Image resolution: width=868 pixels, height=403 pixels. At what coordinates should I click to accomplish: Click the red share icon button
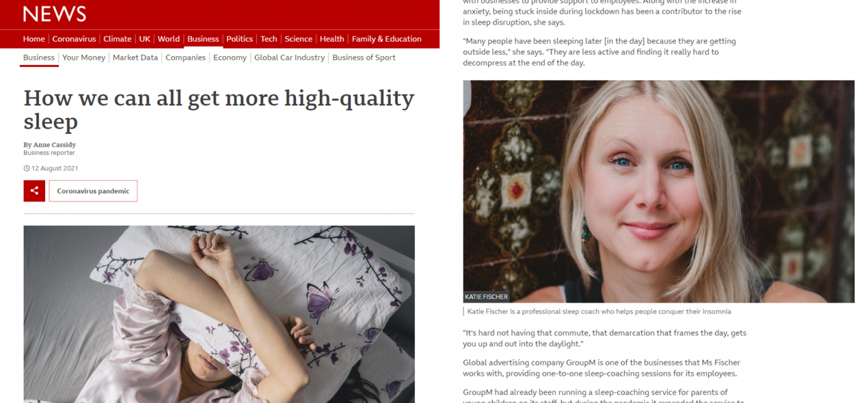tap(34, 191)
